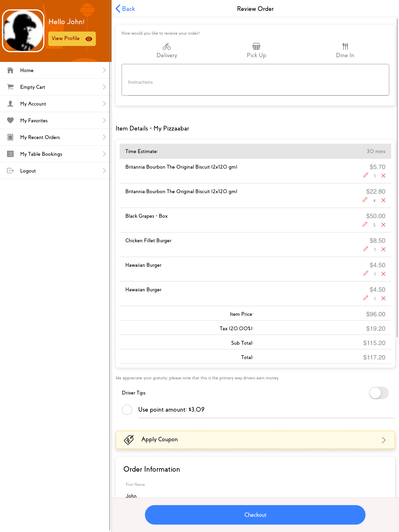This screenshot has width=399, height=532.
Task: Expand Home via its chevron arrow
Action: tap(104, 70)
